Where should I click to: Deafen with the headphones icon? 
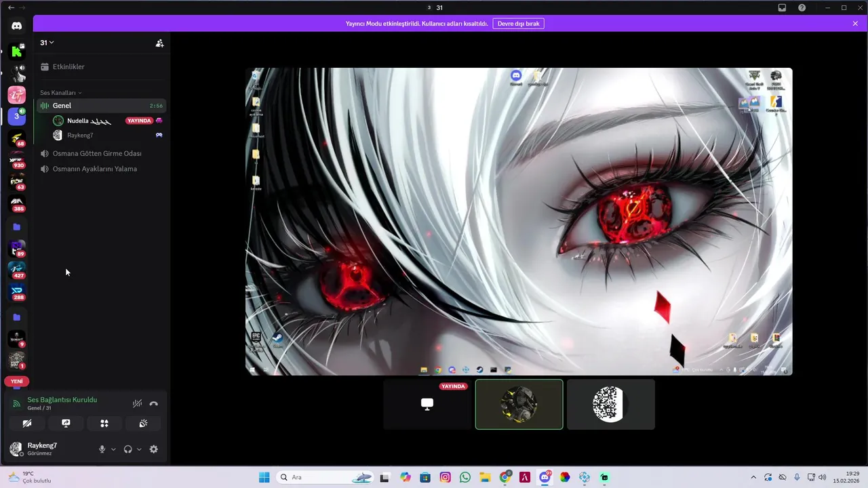(x=127, y=449)
